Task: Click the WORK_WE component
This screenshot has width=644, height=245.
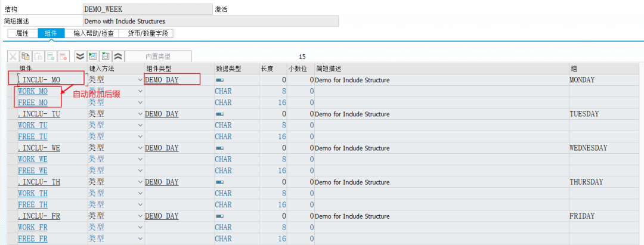Action: point(33,159)
